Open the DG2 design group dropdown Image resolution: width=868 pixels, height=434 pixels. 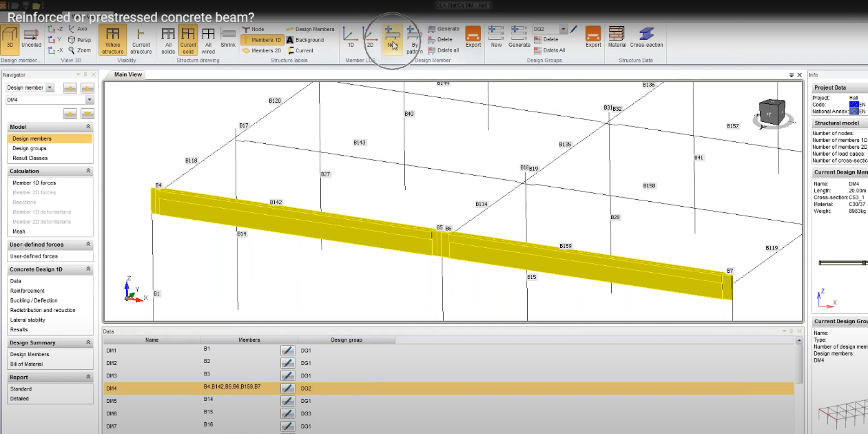564,30
